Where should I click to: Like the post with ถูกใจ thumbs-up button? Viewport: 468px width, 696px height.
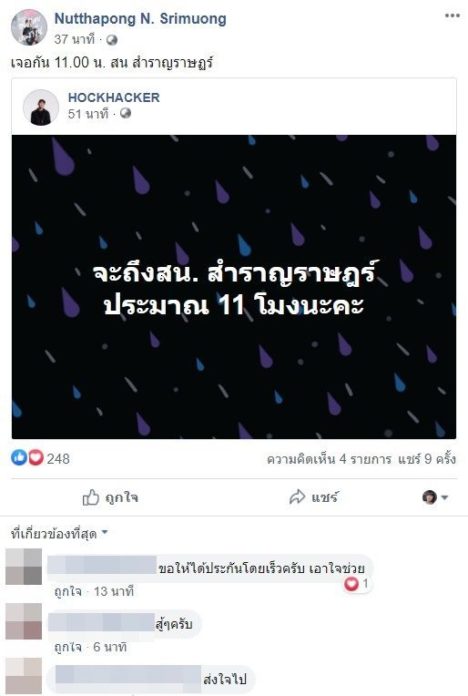pos(110,498)
